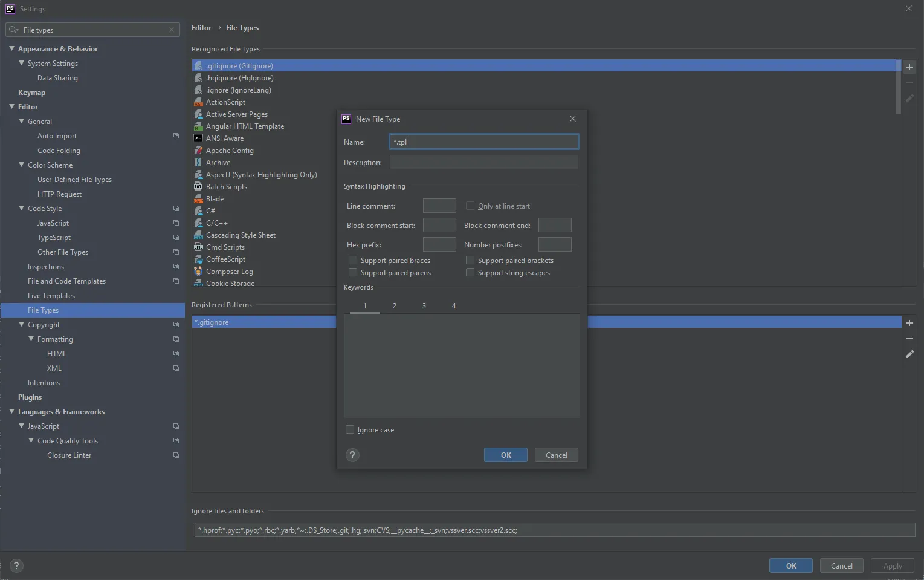Enable Support paired parens checkbox

353,273
